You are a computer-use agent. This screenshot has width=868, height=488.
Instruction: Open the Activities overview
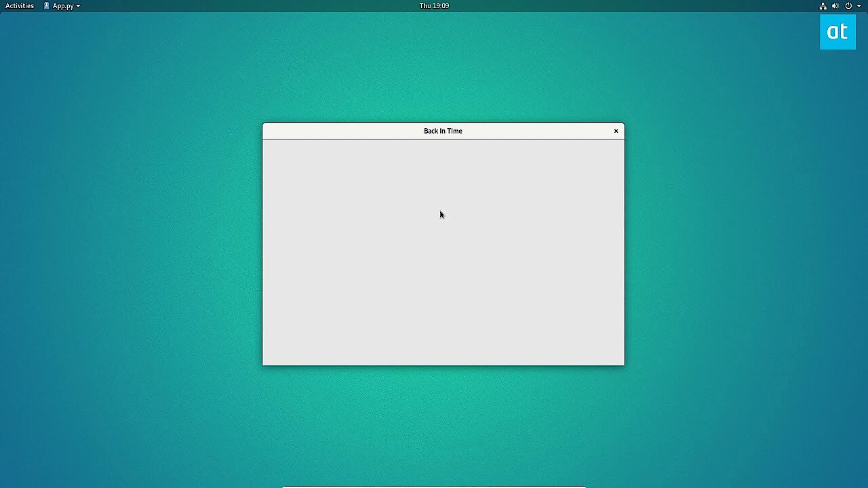point(20,5)
